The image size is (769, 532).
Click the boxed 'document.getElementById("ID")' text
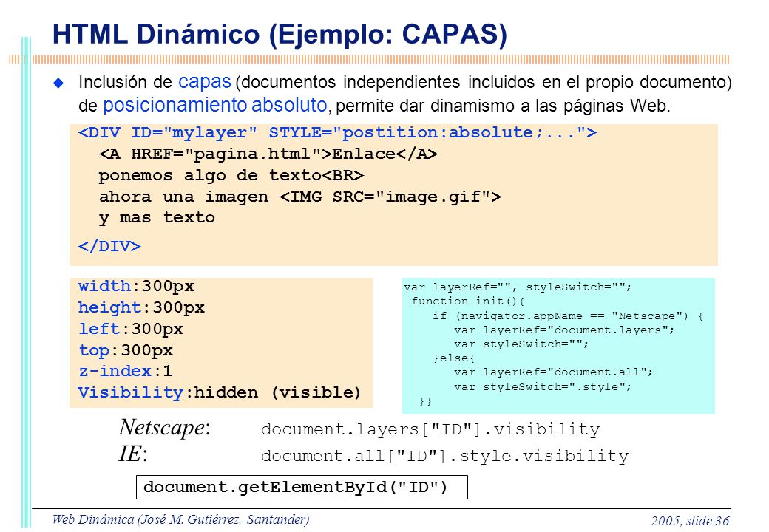296,488
